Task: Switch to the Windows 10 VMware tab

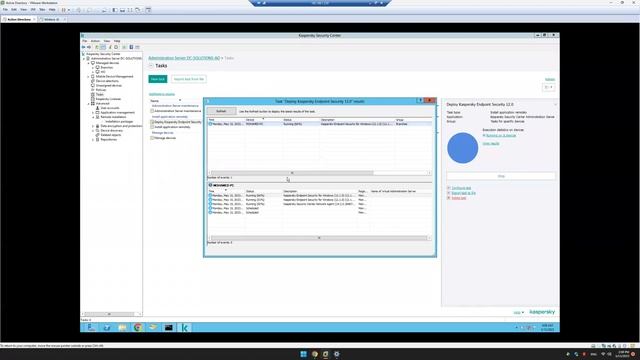Action: (52, 19)
